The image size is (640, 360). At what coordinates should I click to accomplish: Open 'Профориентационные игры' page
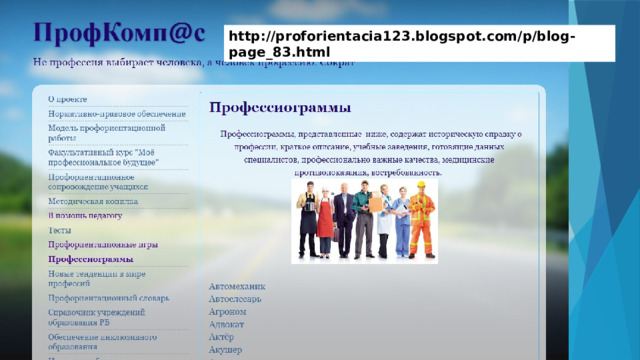(x=103, y=244)
